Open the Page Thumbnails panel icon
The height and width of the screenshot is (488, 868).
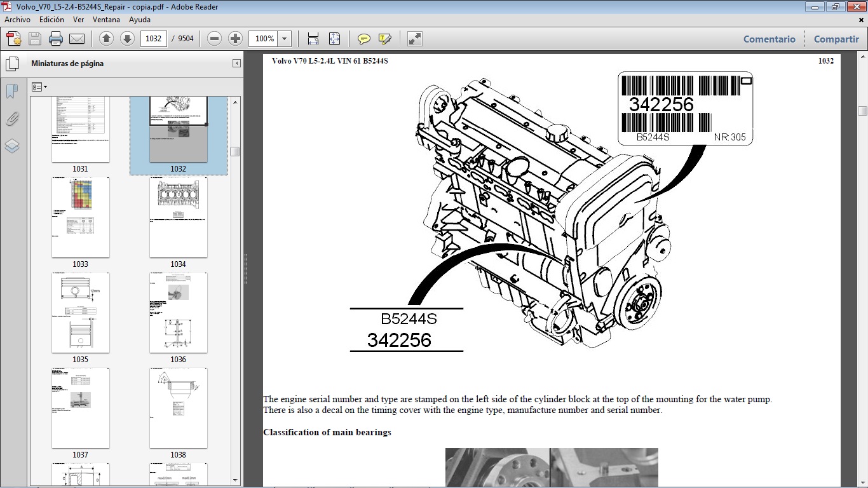coord(12,64)
